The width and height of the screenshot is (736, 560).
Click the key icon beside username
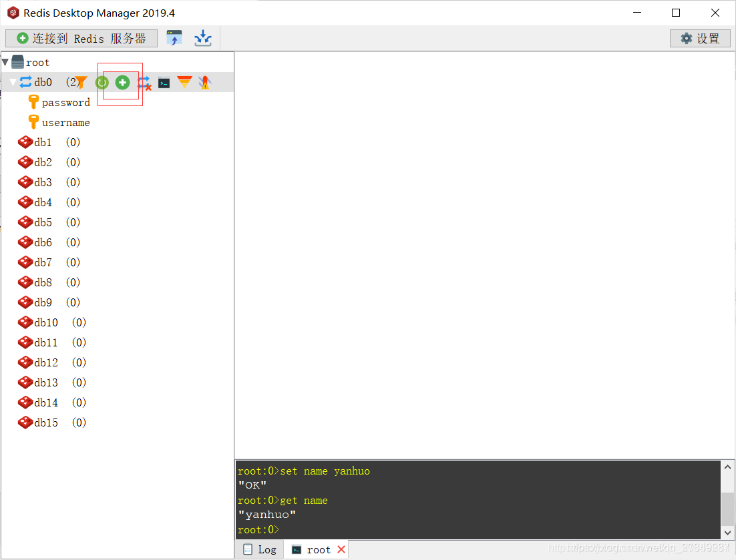point(33,122)
